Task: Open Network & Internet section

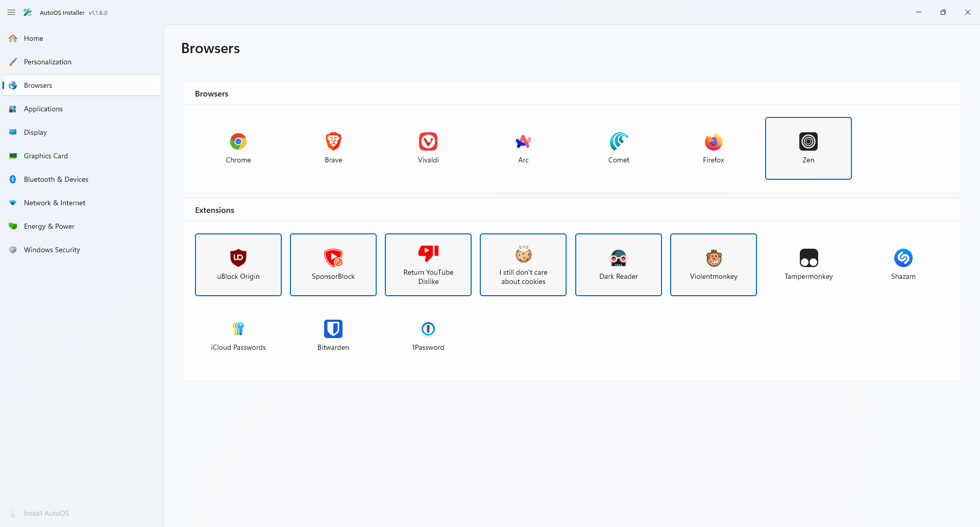Action: click(82, 203)
